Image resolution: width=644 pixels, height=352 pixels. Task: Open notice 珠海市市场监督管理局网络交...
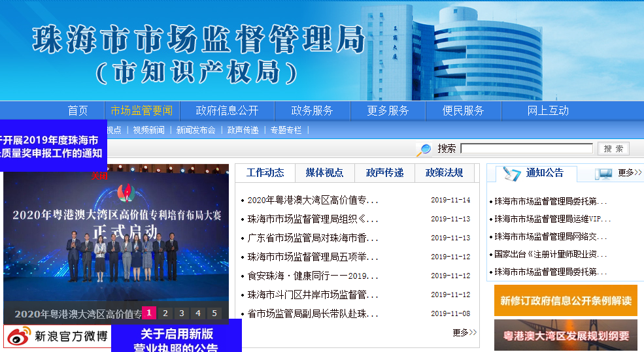pyautogui.click(x=551, y=236)
